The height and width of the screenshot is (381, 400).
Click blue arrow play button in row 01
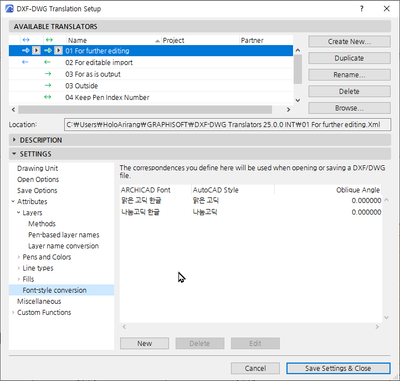pyautogui.click(x=36, y=51)
